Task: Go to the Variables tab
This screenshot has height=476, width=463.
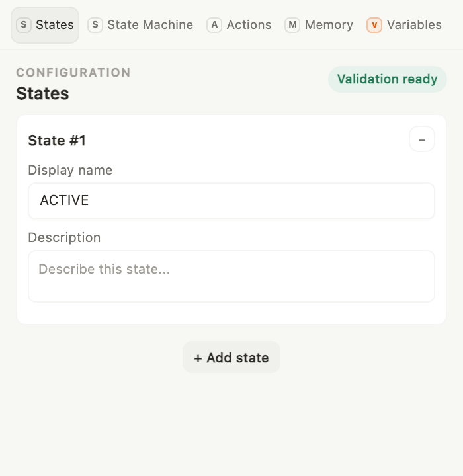Action: tap(404, 25)
